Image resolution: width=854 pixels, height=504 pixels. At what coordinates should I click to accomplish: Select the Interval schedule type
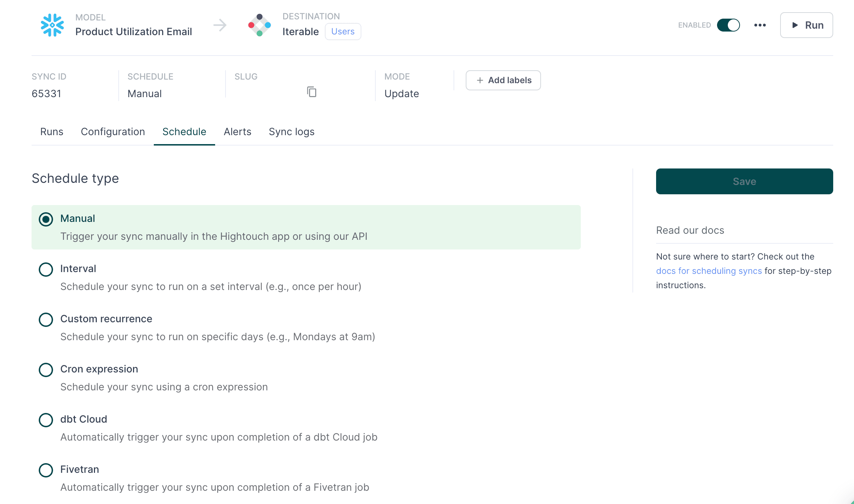point(46,269)
